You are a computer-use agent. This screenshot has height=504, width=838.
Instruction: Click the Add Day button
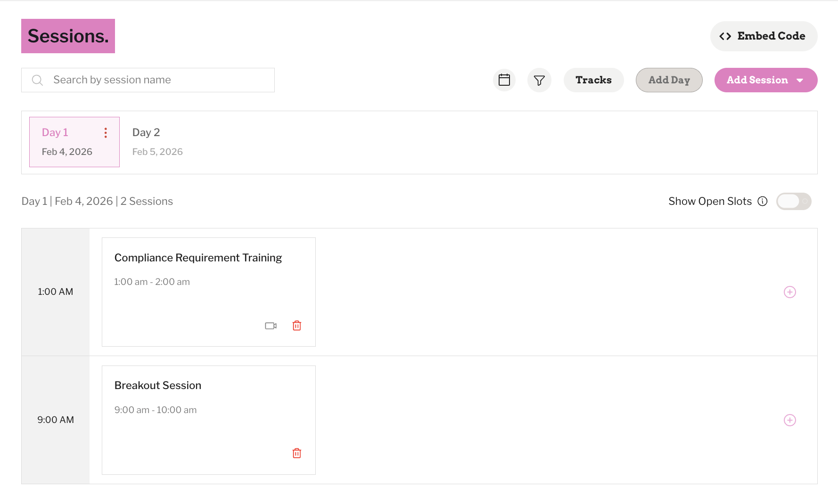tap(669, 80)
